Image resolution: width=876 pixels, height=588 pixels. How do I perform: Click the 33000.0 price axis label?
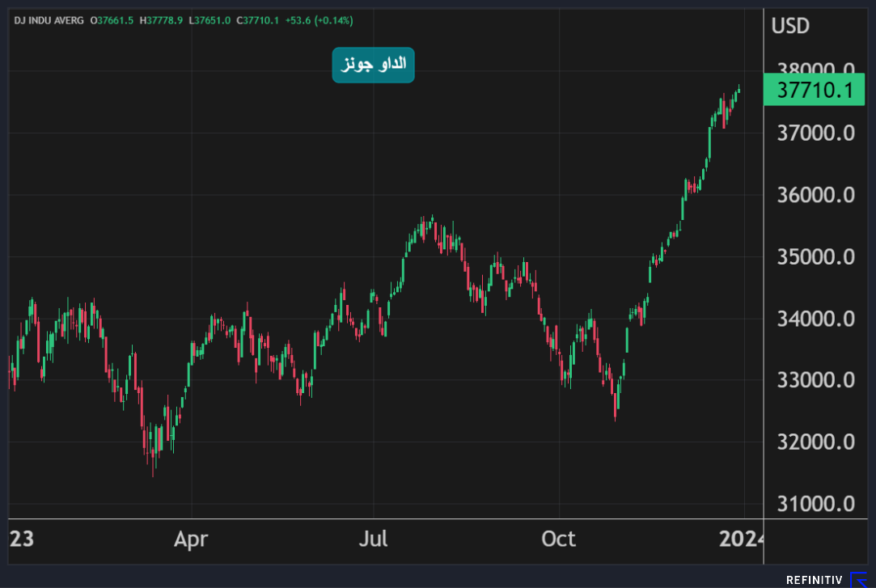[815, 380]
